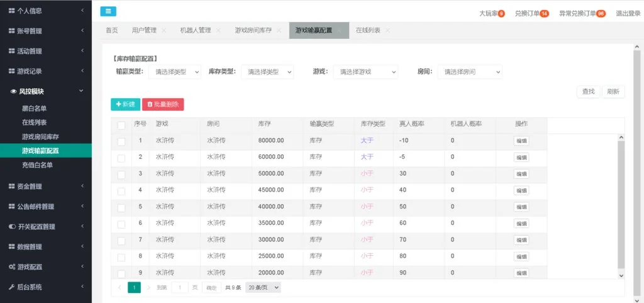The image size is (644, 303).
Task: Close the 游戏房间库存 tab with its X
Action: point(279,30)
